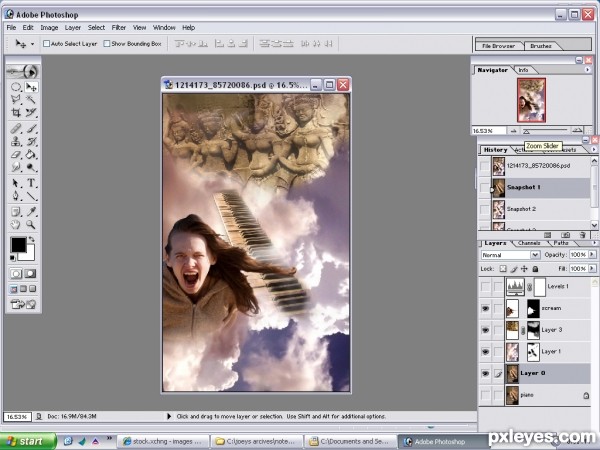Screen dimensions: 600x450
Task: Select the Paint Bucket tool
Action: 31,154
